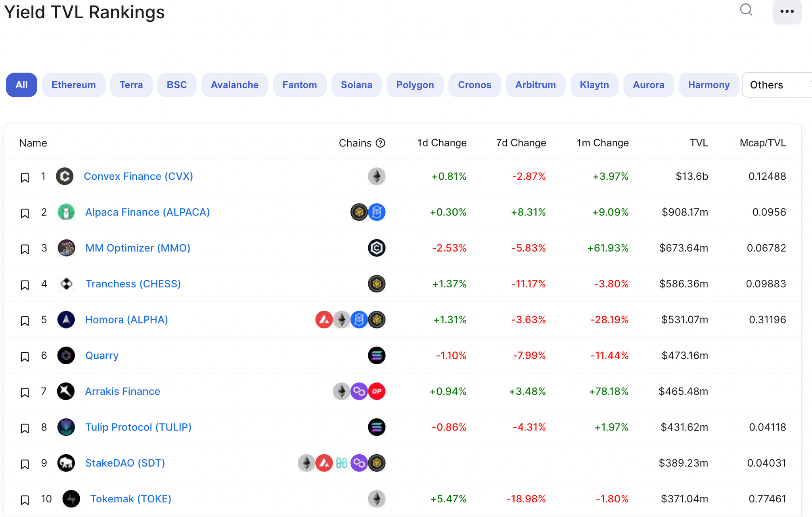Open MM Optimizer (MMO) link
Image resolution: width=812 pixels, height=517 pixels.
tap(138, 248)
